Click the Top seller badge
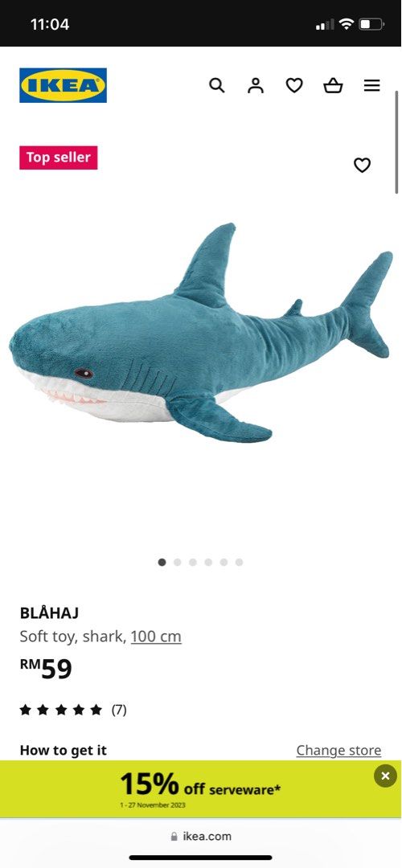Image resolution: width=402 pixels, height=868 pixels. [x=59, y=158]
